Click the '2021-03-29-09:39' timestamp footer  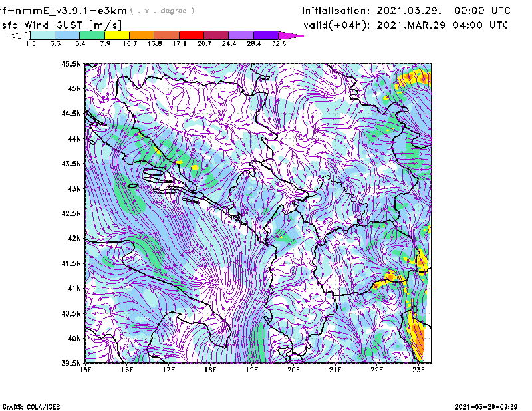486,407
